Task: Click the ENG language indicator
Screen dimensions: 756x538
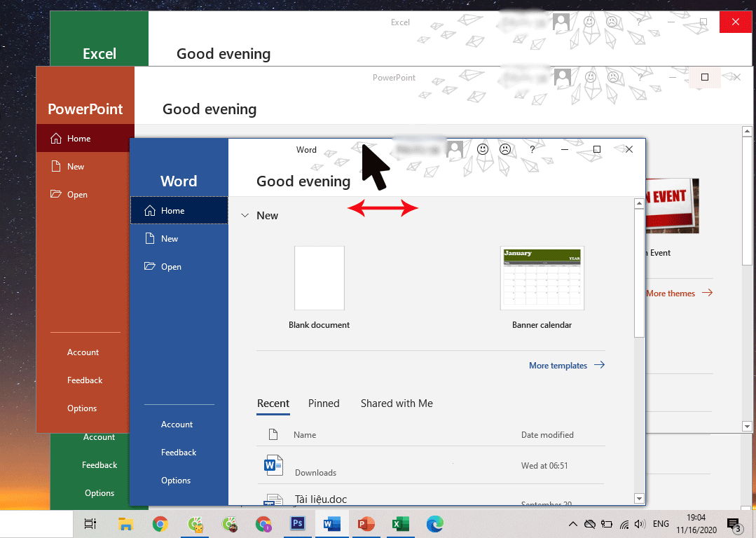Action: [x=661, y=524]
